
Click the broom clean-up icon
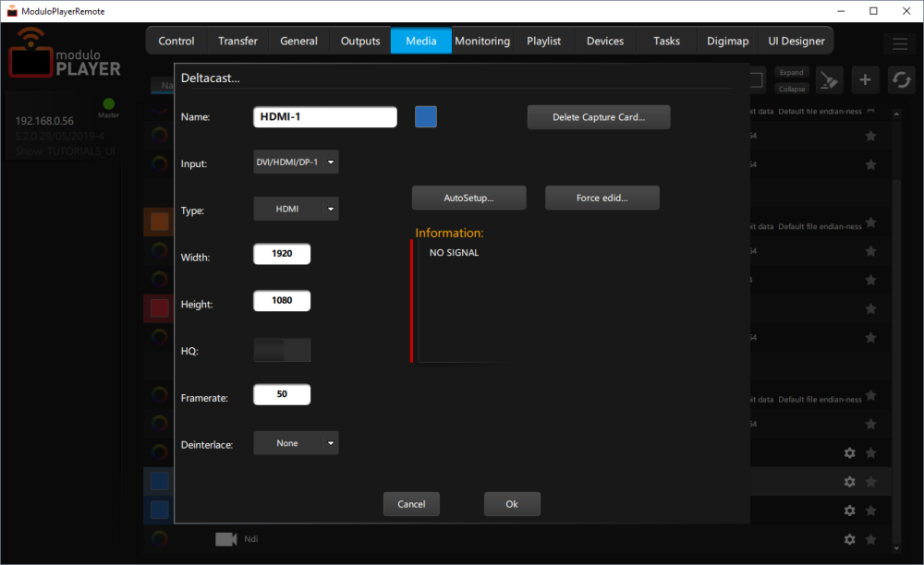(x=829, y=80)
